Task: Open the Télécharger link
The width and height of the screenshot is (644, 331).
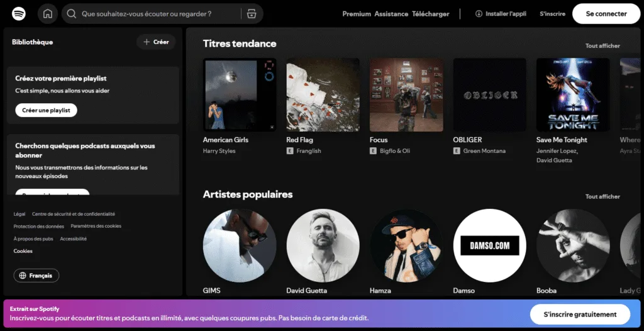Action: [x=430, y=14]
